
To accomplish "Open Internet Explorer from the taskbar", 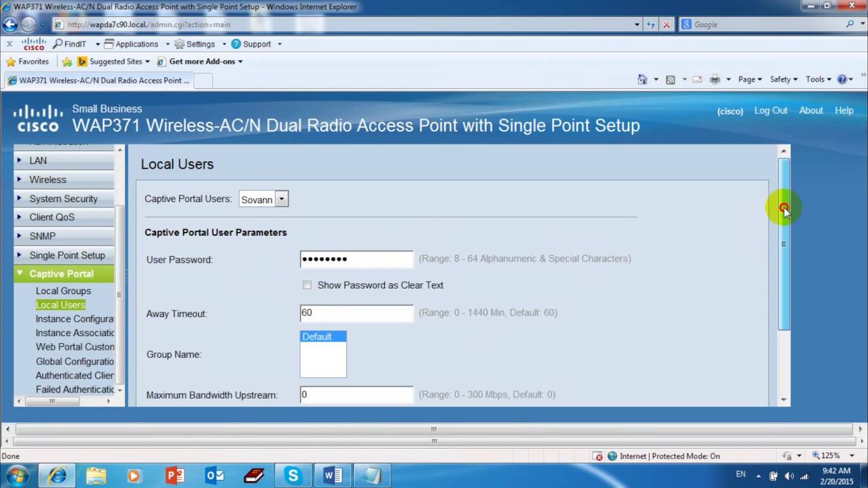I will [57, 476].
